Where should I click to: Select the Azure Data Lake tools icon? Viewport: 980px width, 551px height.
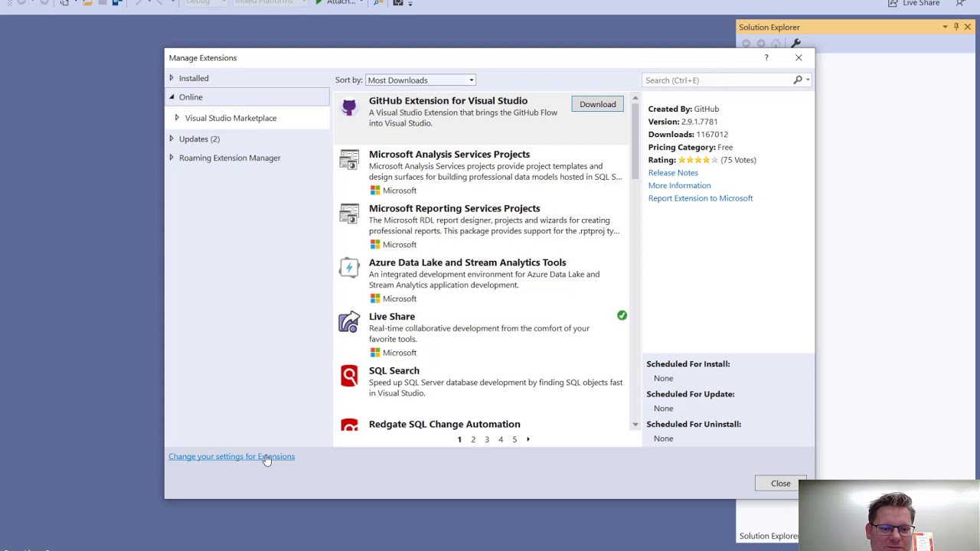coord(349,267)
